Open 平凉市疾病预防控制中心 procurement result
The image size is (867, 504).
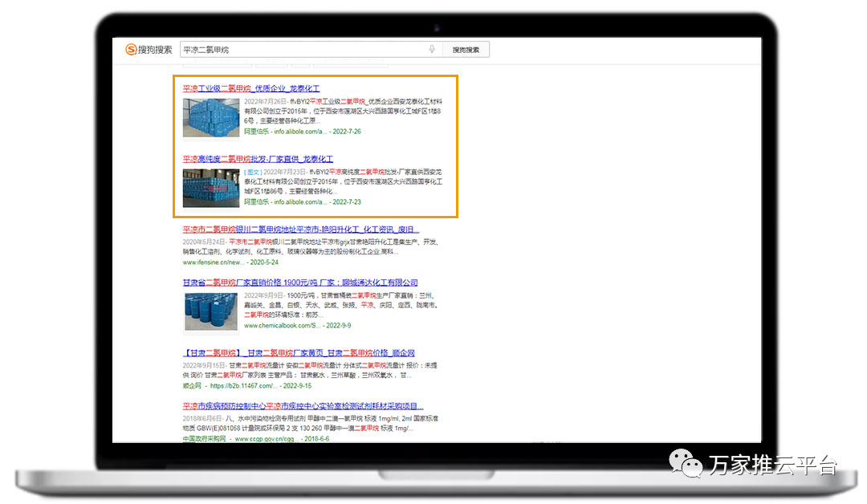303,406
